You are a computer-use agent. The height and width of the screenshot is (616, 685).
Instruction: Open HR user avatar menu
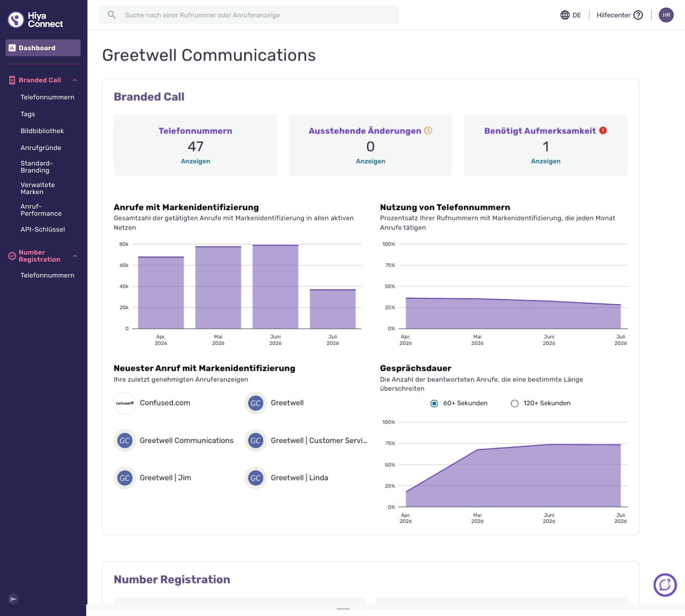(666, 15)
